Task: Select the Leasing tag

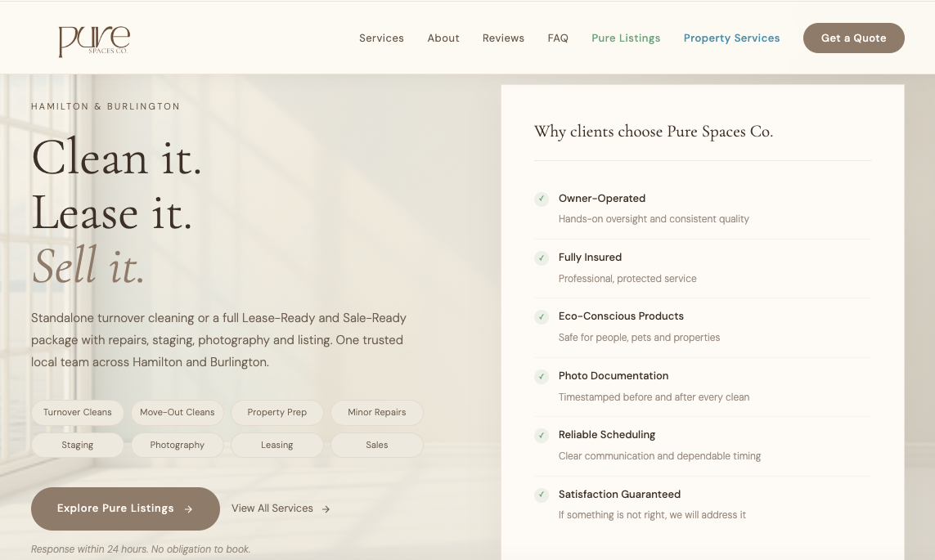Action: point(277,445)
